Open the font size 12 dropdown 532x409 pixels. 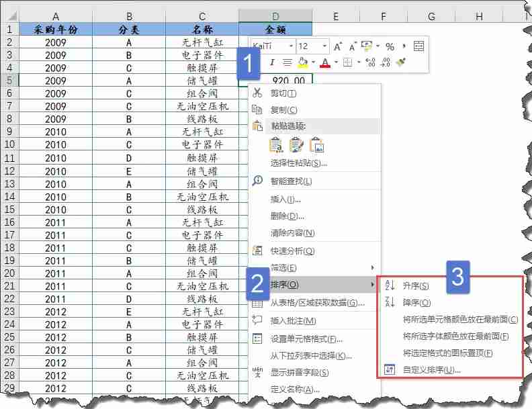point(324,46)
